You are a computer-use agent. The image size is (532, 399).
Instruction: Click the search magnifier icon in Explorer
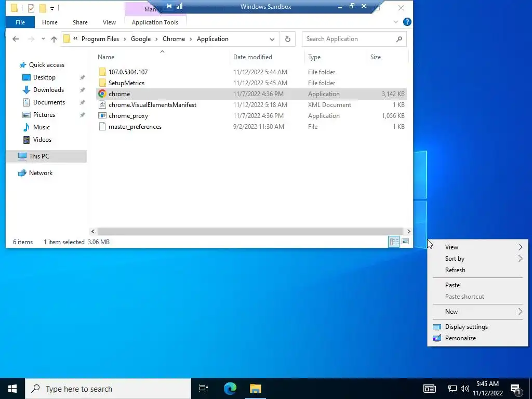point(399,39)
